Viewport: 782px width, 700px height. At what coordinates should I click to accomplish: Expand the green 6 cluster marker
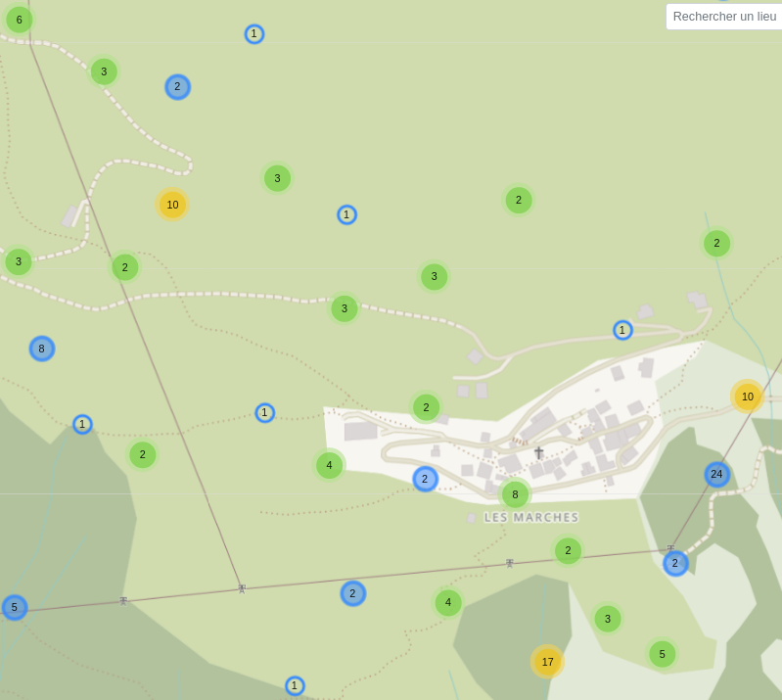pos(19,20)
